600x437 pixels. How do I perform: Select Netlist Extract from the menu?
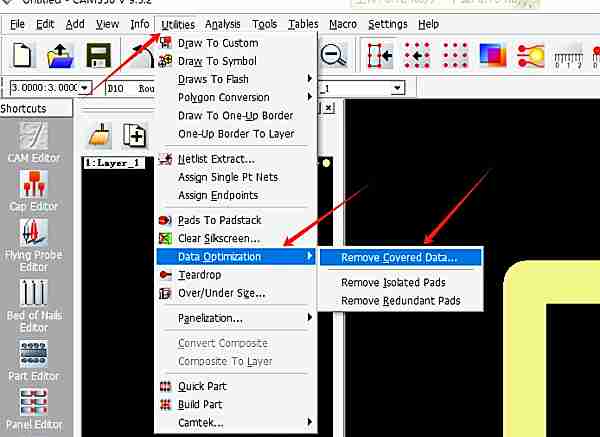click(236, 159)
